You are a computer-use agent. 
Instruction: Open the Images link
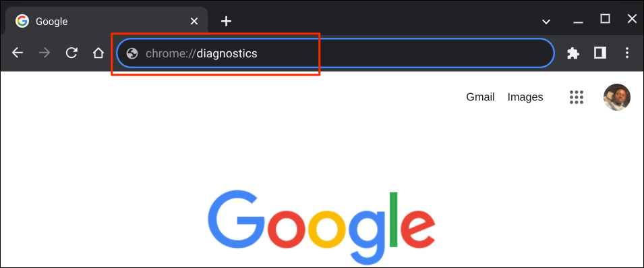(525, 97)
